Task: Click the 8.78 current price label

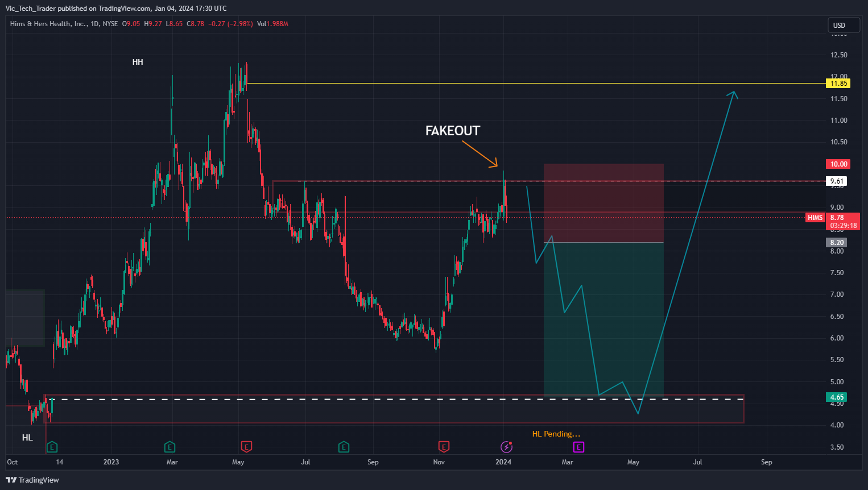Action: (837, 217)
